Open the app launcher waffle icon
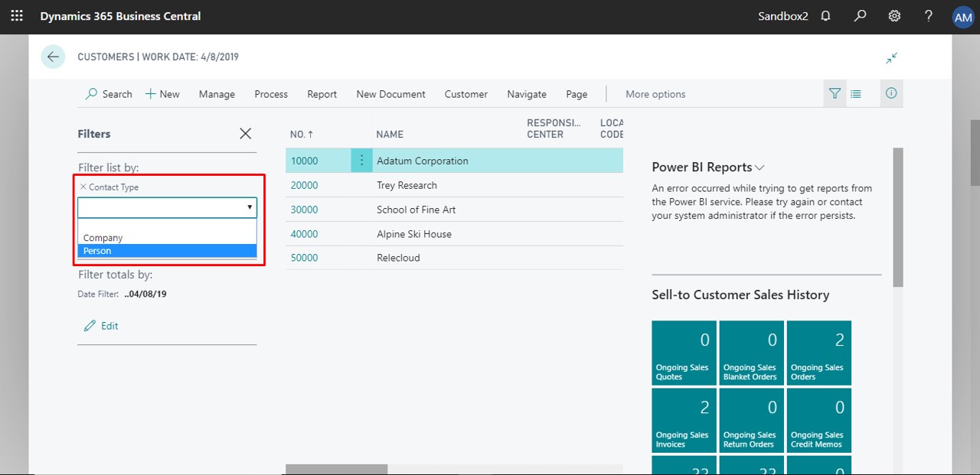 tap(16, 15)
